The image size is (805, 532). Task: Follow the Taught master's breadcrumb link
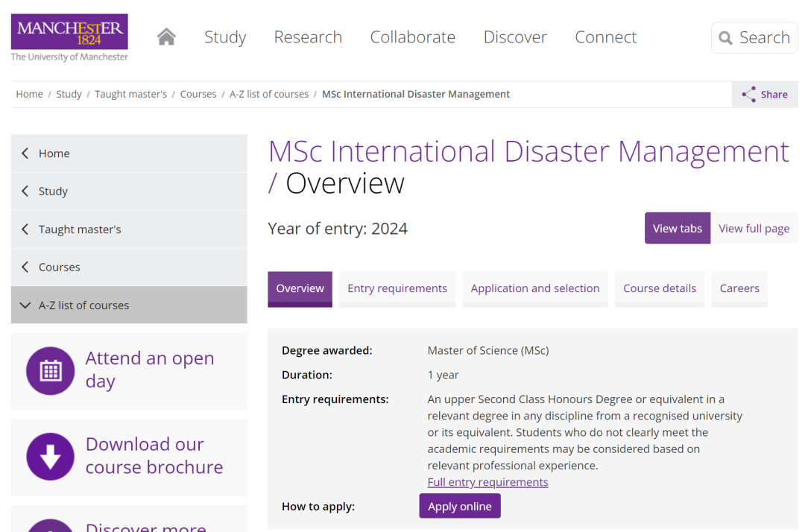[131, 95]
